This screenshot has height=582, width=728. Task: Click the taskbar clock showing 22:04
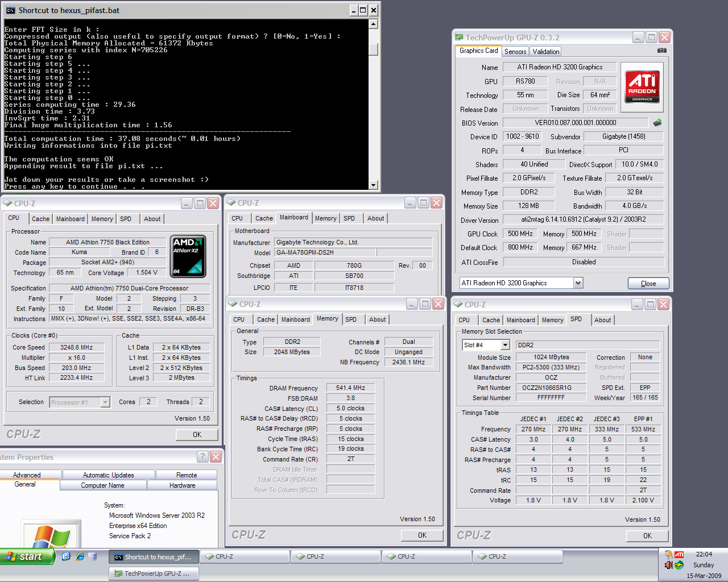point(704,554)
